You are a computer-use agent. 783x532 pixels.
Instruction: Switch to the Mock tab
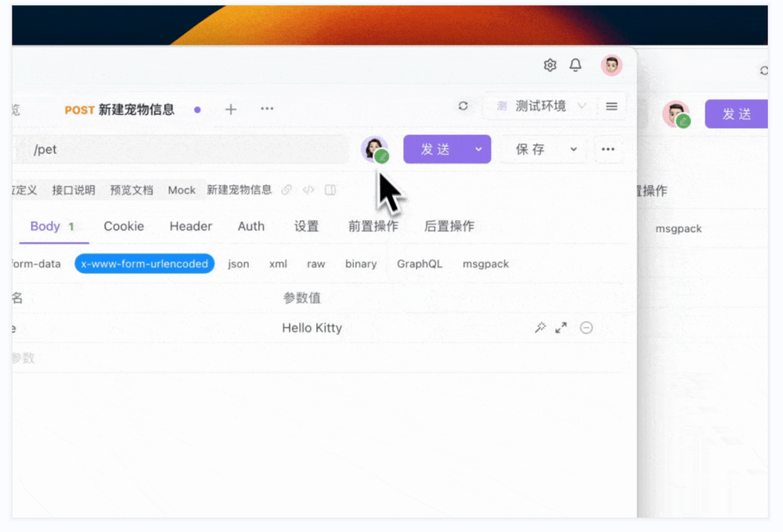pyautogui.click(x=182, y=189)
